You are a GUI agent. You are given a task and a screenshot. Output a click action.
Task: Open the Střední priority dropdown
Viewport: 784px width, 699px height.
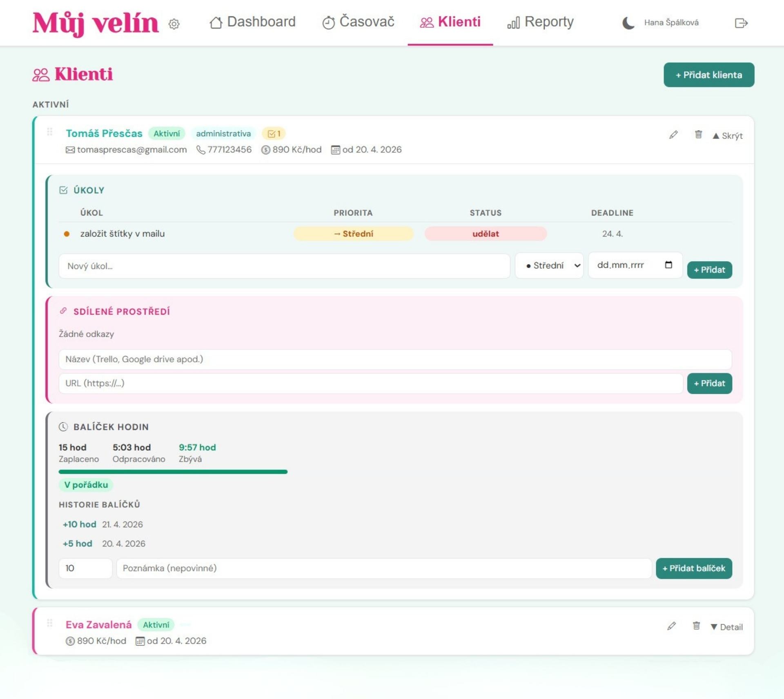click(x=549, y=266)
